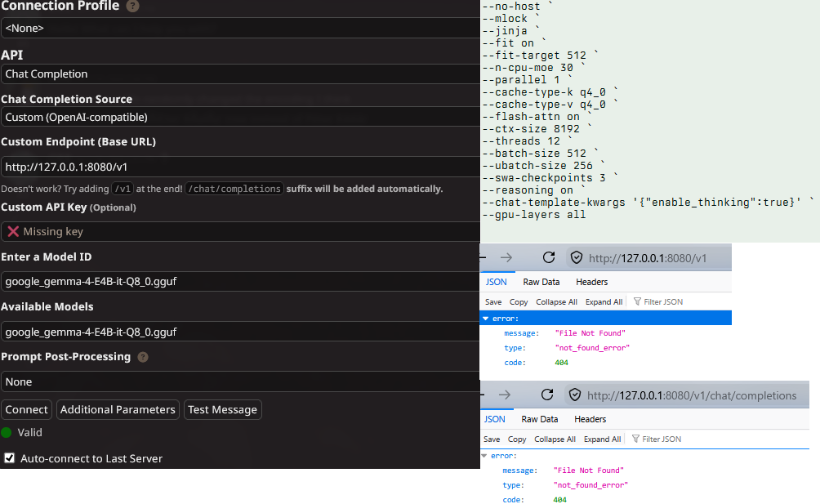Click Save in upper JSON viewer
This screenshot has width=820, height=504.
(493, 301)
